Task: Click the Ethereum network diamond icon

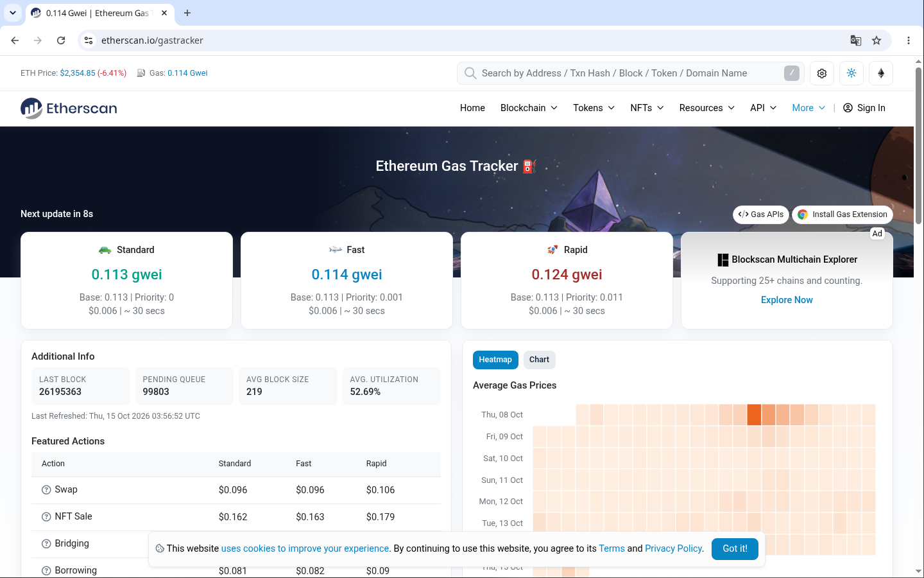Action: point(881,73)
